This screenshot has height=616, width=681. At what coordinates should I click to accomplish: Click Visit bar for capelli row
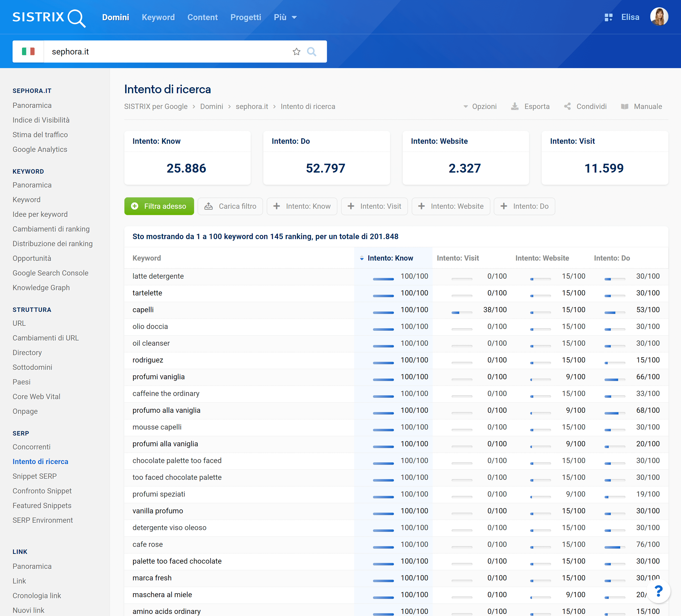[x=462, y=312]
